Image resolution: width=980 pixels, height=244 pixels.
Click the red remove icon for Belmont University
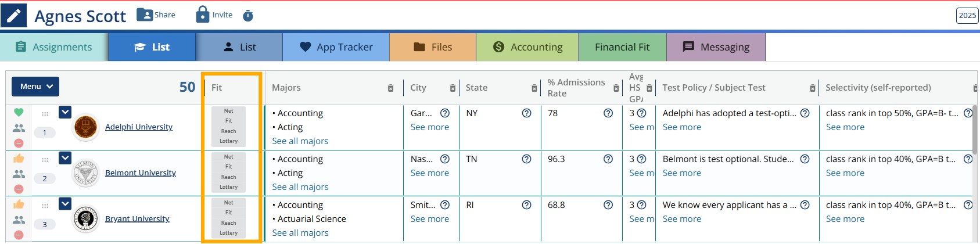pos(19,189)
